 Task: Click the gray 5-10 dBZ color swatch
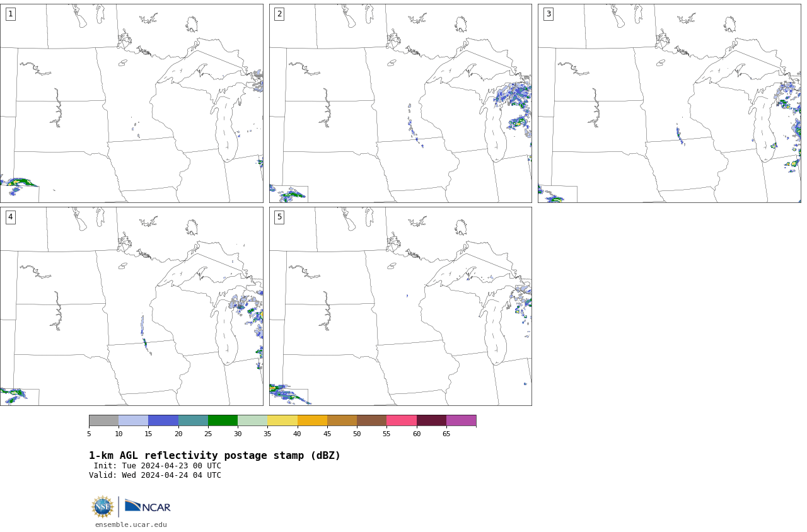click(103, 420)
